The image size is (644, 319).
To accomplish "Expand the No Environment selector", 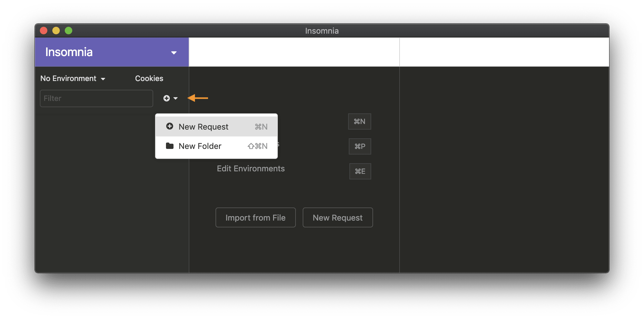I will coord(73,79).
